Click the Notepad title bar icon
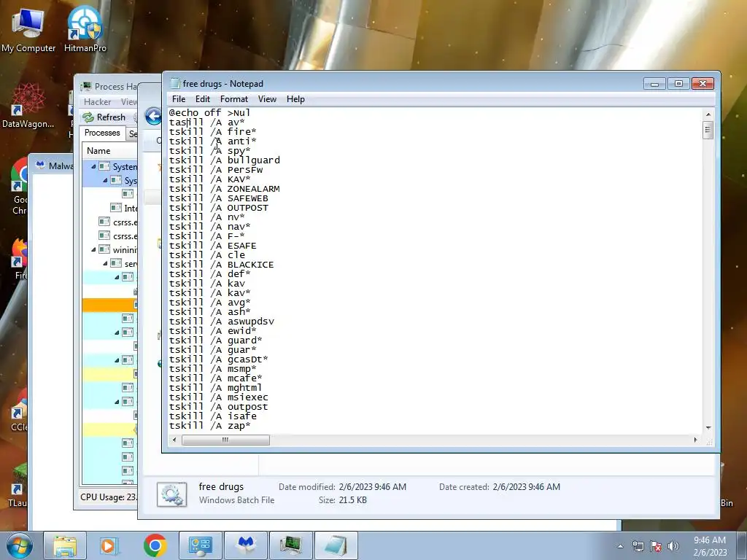The height and width of the screenshot is (560, 747). pyautogui.click(x=175, y=83)
